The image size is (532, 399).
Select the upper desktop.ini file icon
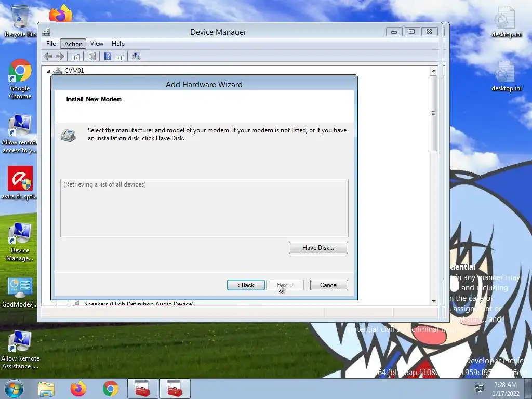[x=506, y=22]
